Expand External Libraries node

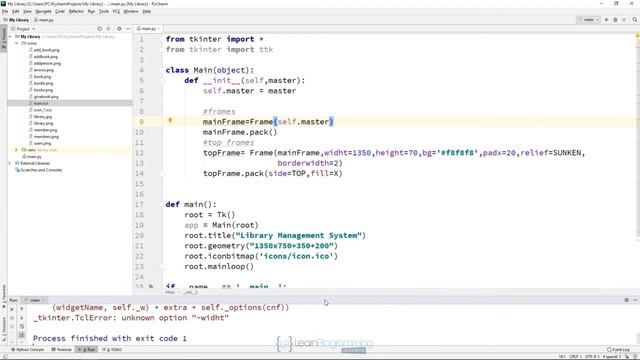(x=10, y=163)
